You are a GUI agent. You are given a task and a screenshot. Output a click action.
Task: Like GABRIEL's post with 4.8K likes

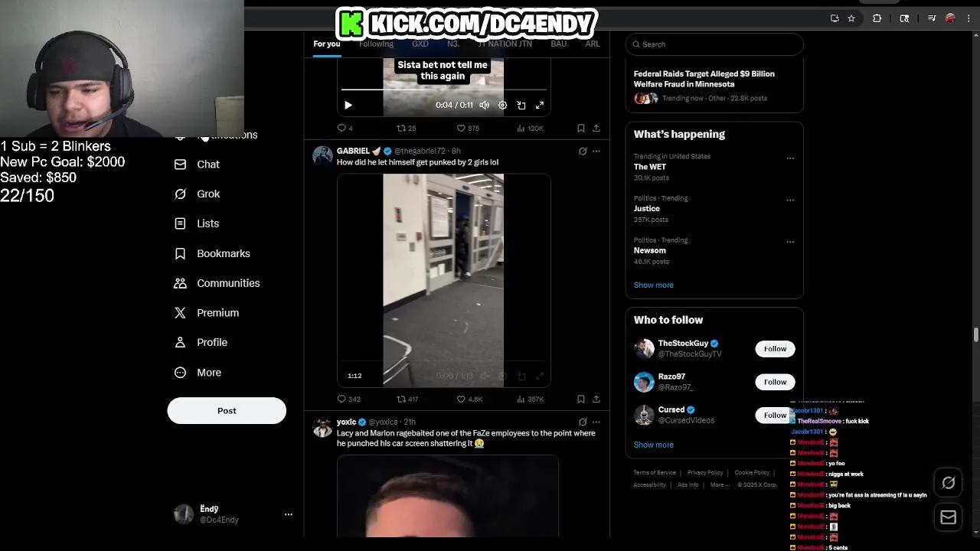(x=469, y=399)
